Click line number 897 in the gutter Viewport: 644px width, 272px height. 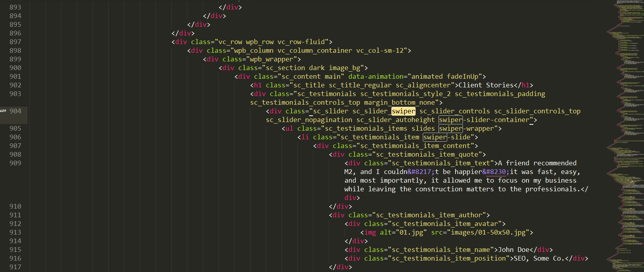tap(15, 42)
